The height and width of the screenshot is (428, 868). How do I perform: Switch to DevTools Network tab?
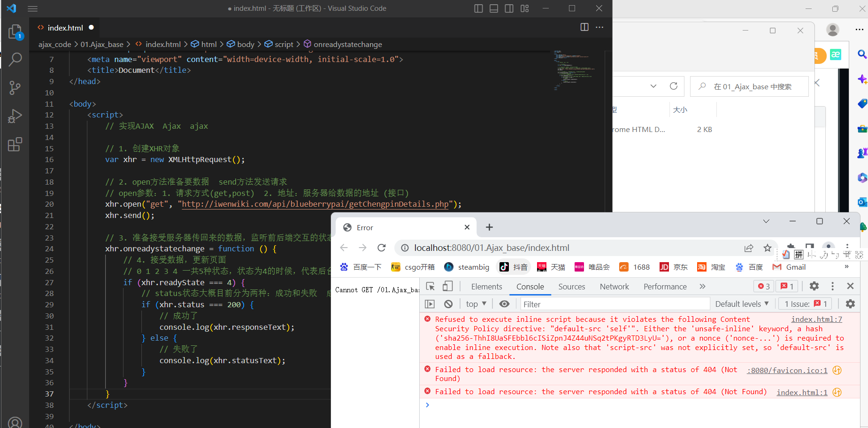click(614, 287)
